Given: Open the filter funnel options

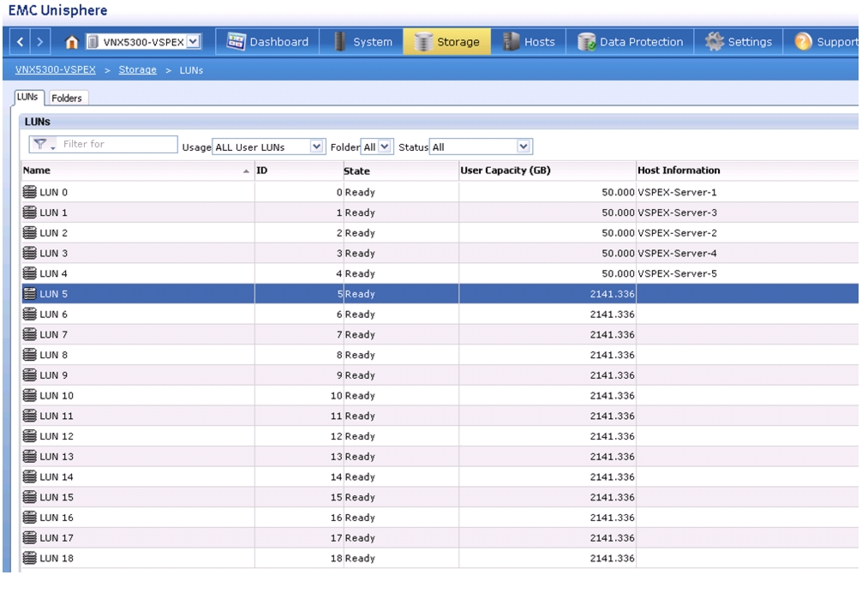Looking at the screenshot, I should coord(43,145).
